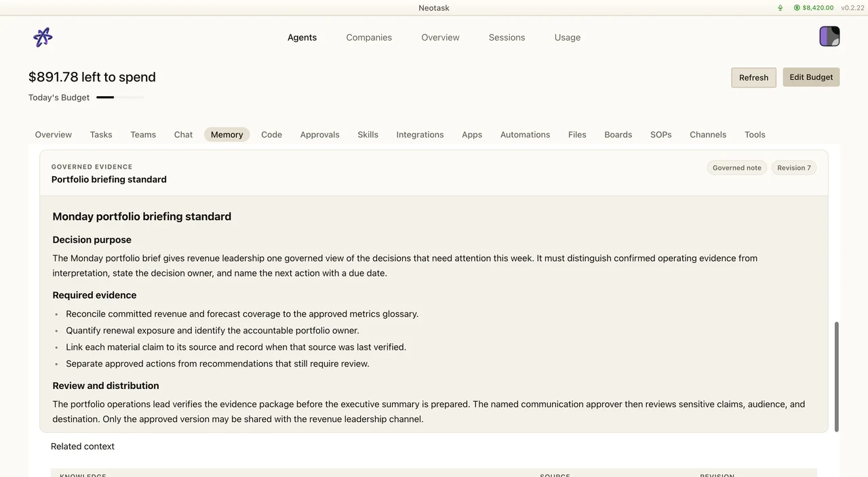Switch to the Boards tab
868x477 pixels.
(618, 135)
